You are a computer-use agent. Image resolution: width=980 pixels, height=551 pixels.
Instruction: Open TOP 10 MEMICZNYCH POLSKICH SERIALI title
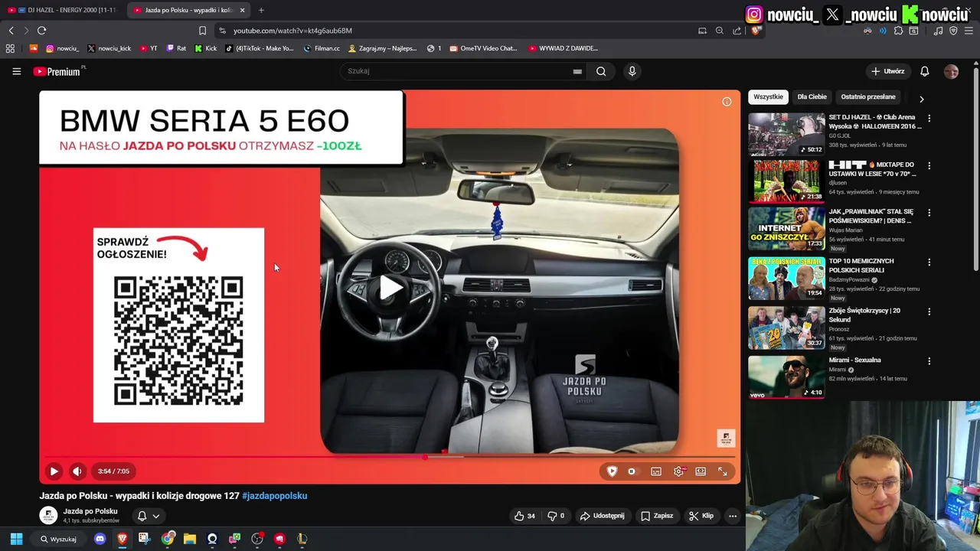coord(862,266)
